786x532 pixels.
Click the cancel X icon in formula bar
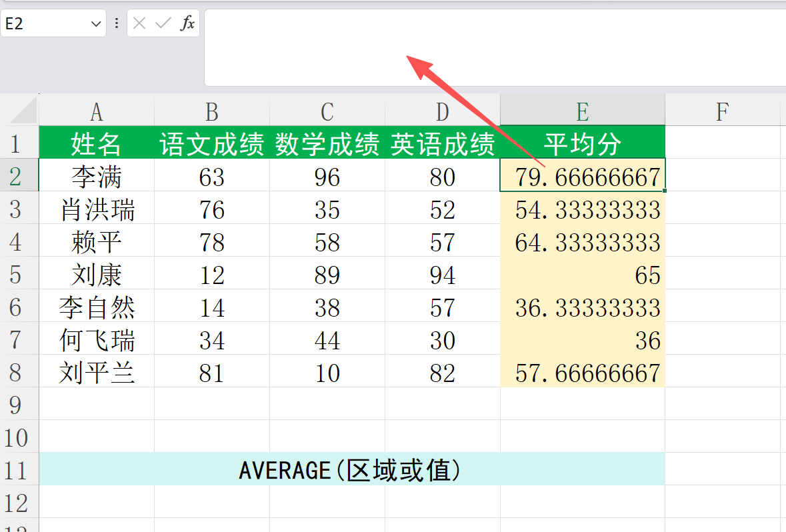139,24
